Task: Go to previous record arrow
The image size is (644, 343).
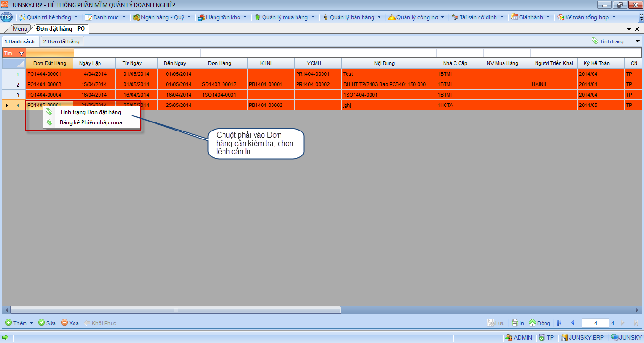Action: coord(573,323)
